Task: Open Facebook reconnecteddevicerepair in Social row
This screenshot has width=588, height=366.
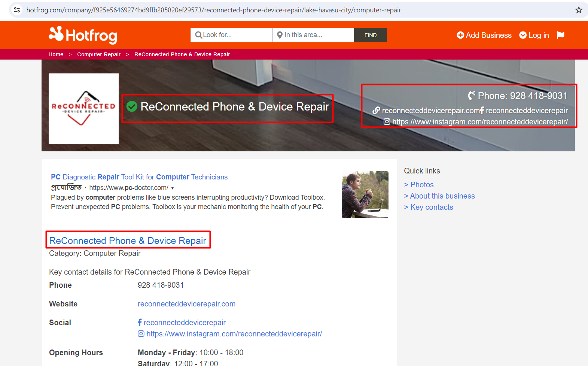Action: [185, 323]
